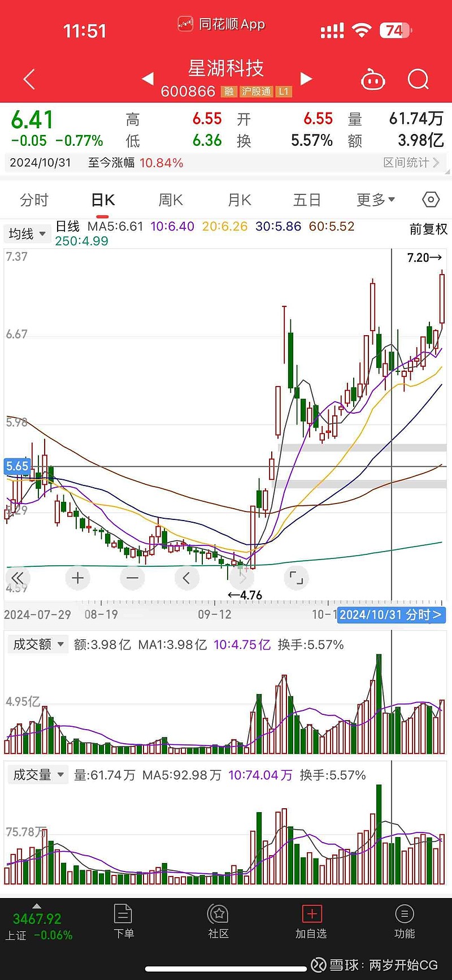Tap the MA5:6.61 indicator value
452x980 pixels.
point(115,227)
